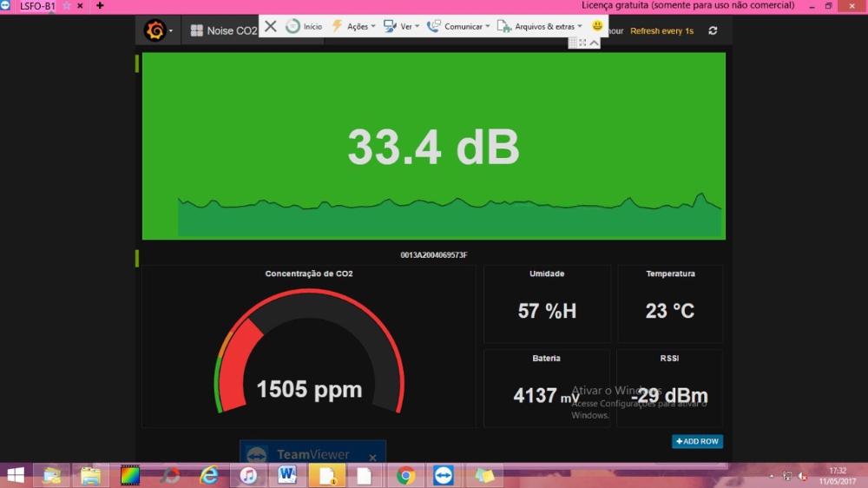Open the Grafana logo menu
Viewport: 868px width, 488px height.
tap(156, 30)
